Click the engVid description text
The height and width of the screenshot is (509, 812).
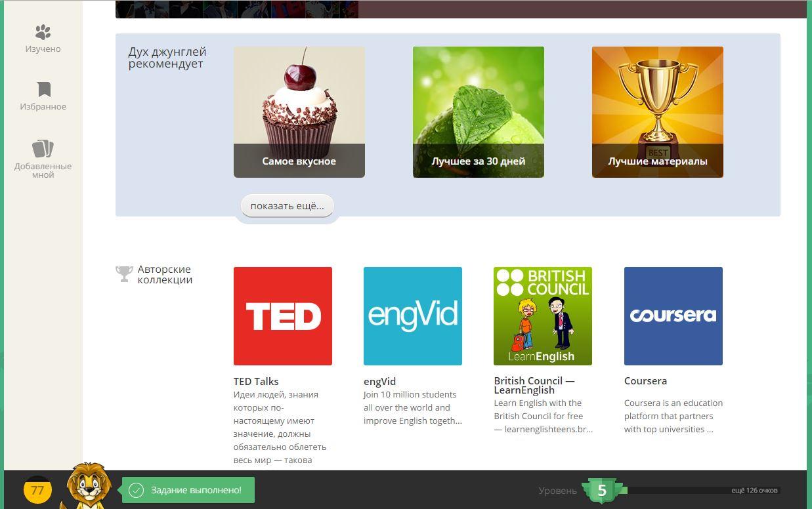[412, 407]
